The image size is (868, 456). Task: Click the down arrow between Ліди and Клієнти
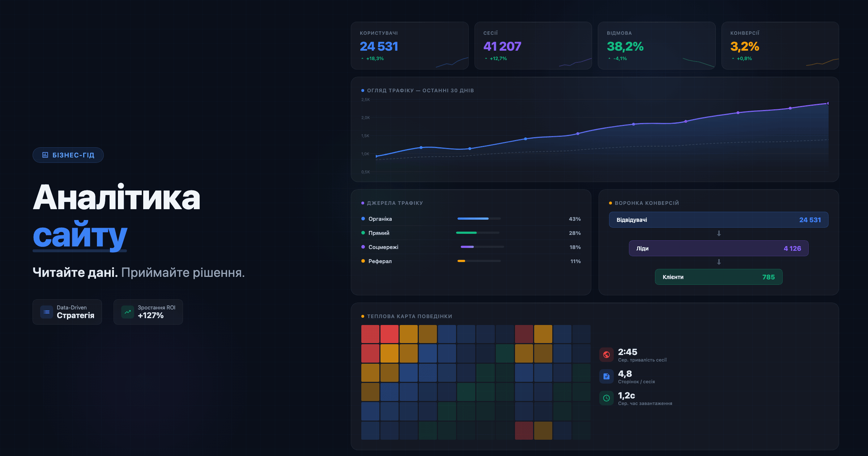[719, 262]
